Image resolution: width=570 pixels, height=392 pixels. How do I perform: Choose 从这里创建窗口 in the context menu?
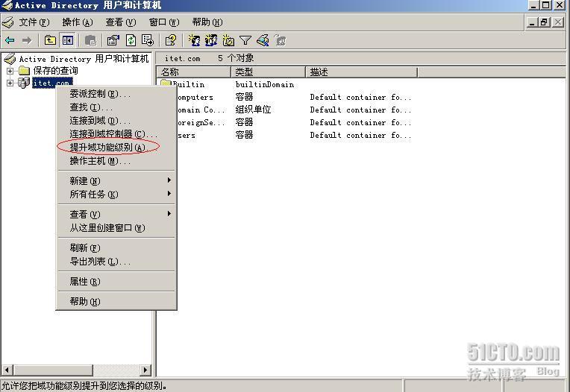point(116,227)
